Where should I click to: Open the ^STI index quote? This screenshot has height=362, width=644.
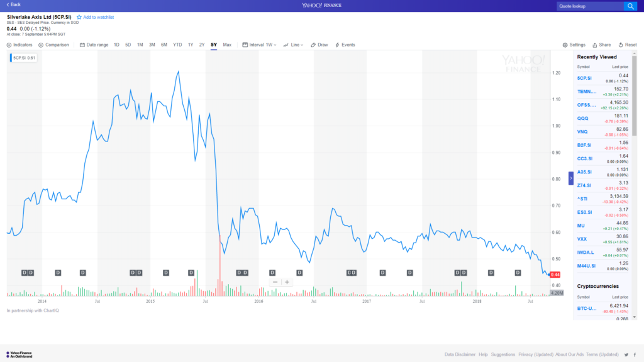coord(582,199)
